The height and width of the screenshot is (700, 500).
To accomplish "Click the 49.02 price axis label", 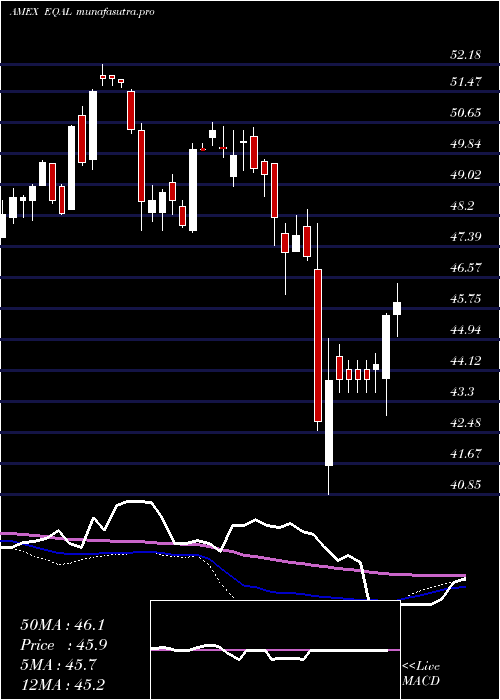I will click(465, 175).
